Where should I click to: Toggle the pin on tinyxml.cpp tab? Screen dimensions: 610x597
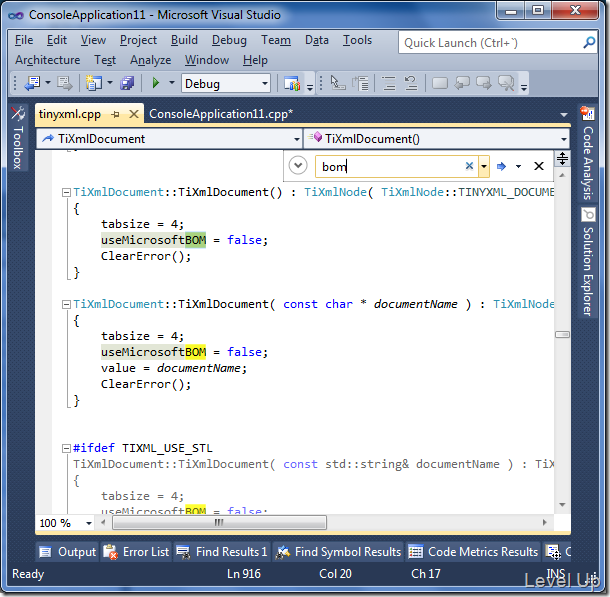(115, 114)
